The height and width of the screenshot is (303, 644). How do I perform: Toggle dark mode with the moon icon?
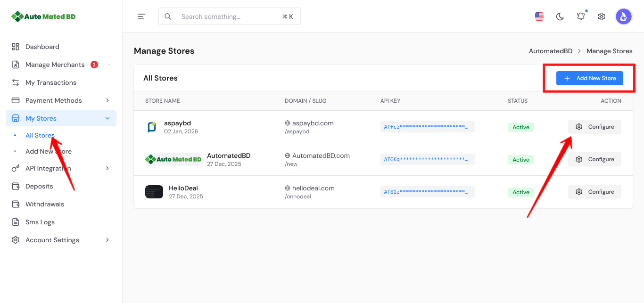click(560, 16)
